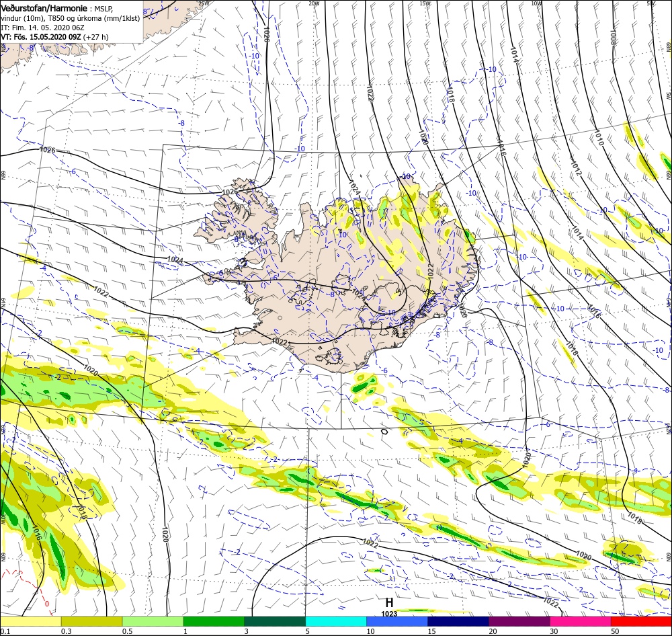The width and height of the screenshot is (672, 636).
Task: Choose the navy 15–20 legend swatch
Action: coord(458,621)
